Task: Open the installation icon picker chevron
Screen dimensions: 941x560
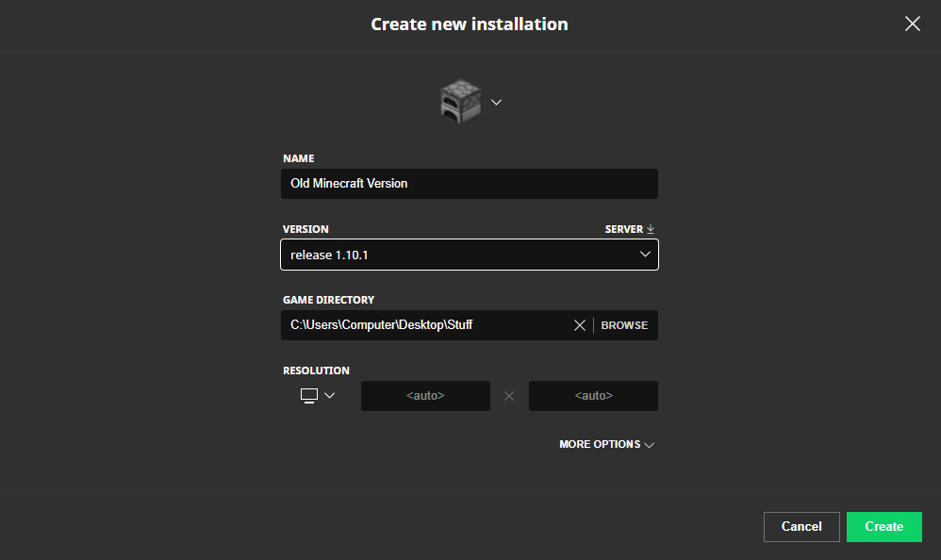Action: 496,102
